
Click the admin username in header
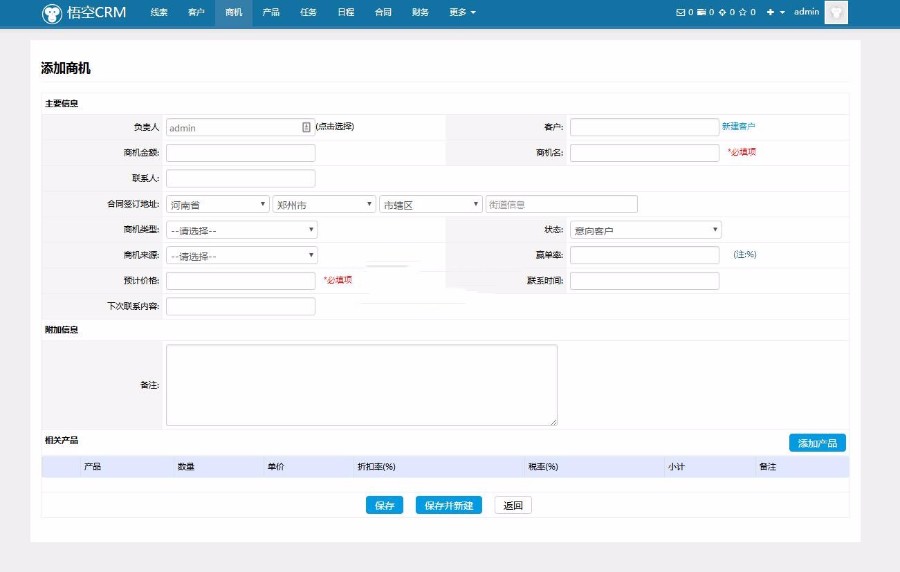pyautogui.click(x=806, y=11)
